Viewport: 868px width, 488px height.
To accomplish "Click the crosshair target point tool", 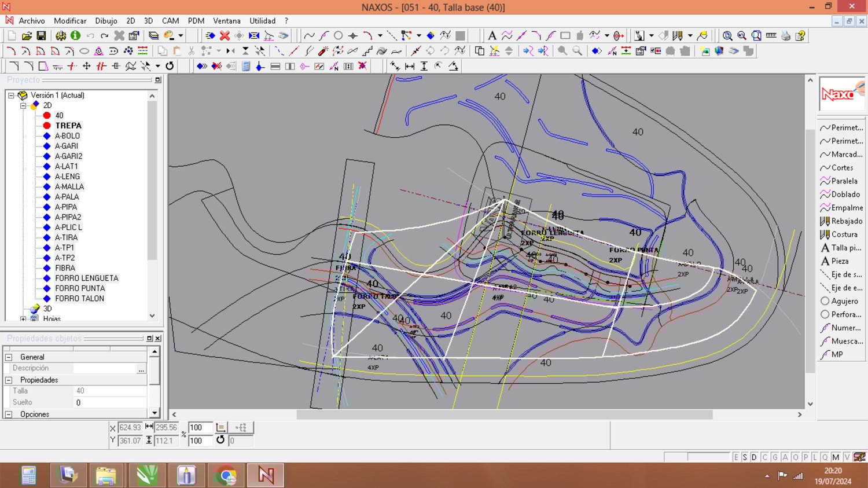I will (x=352, y=35).
